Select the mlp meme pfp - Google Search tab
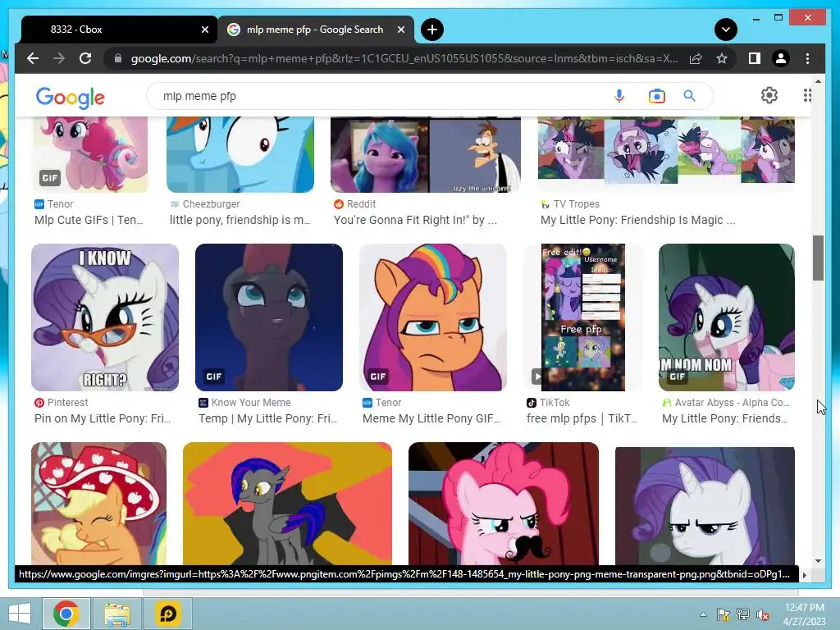Viewport: 840px width, 630px height. click(x=316, y=30)
